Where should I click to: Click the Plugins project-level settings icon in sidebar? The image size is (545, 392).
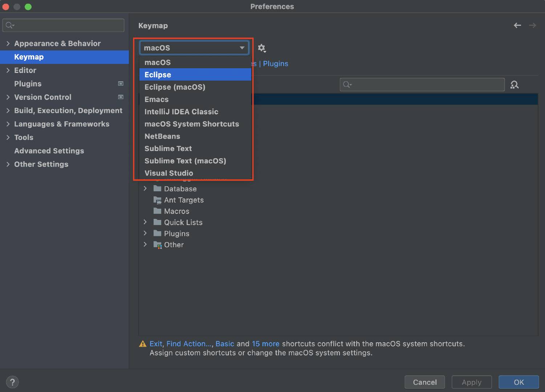121,83
